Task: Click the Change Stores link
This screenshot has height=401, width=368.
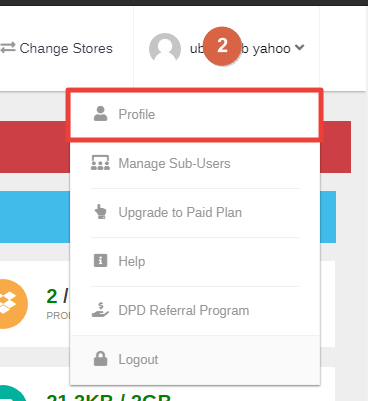Action: [x=56, y=48]
